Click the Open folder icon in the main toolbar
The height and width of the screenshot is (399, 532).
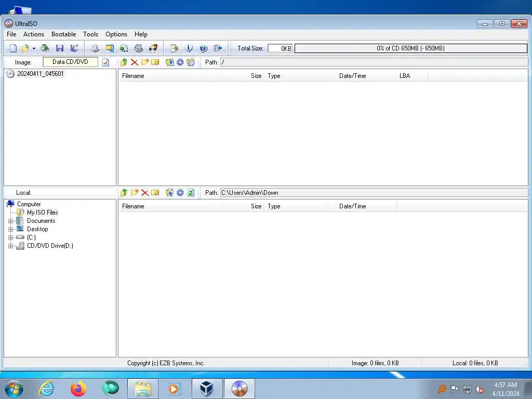tap(25, 48)
